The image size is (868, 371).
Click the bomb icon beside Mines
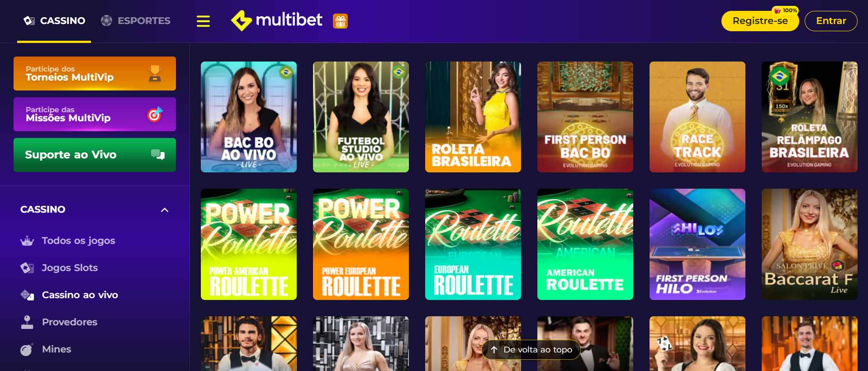27,349
